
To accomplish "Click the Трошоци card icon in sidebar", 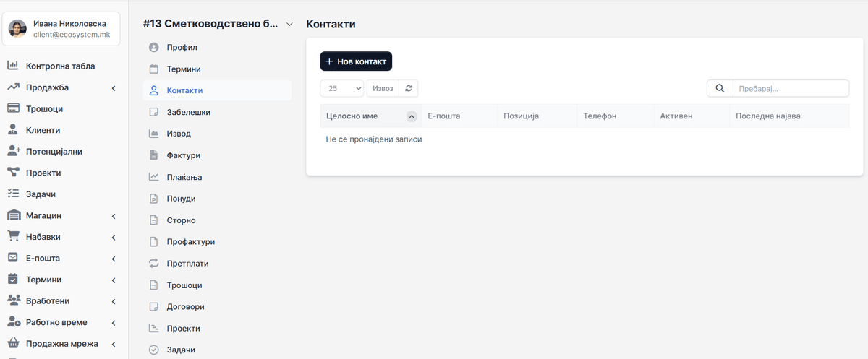I will [x=13, y=108].
